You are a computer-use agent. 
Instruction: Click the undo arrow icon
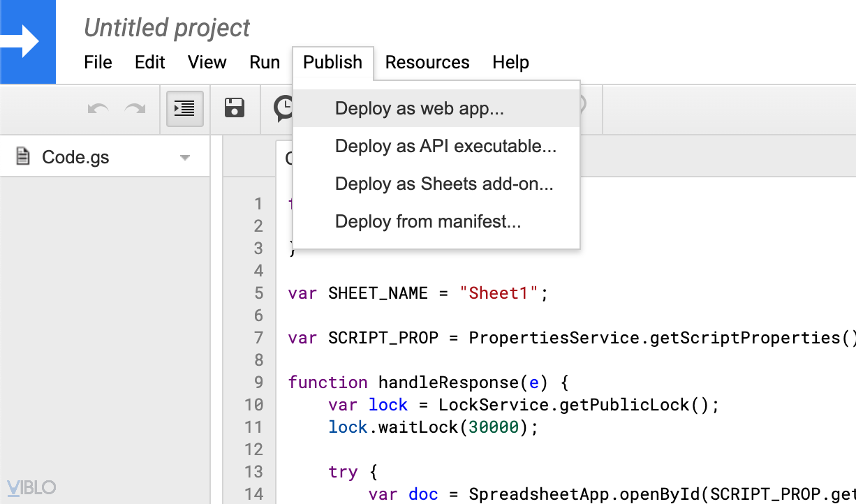98,108
